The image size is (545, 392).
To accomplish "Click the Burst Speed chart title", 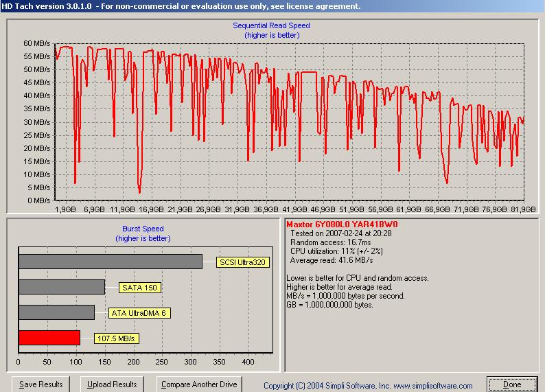I will (143, 229).
